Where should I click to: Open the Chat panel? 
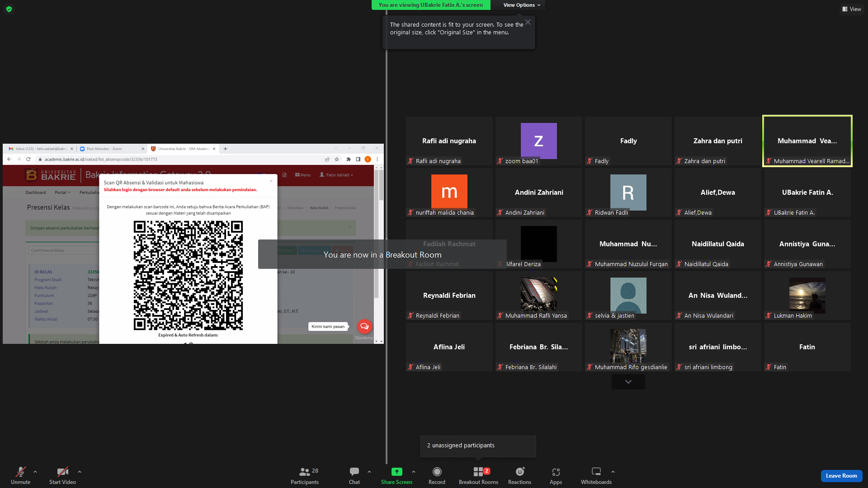click(354, 475)
